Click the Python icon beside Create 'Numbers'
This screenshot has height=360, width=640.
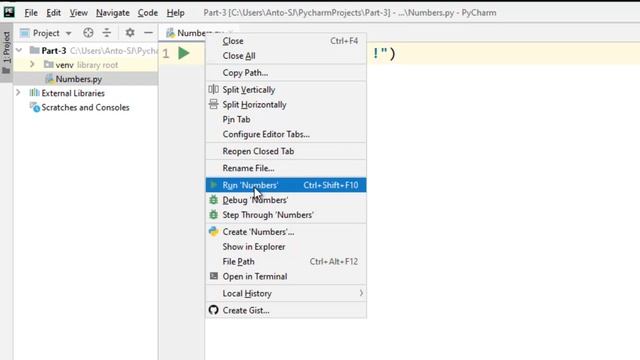[x=213, y=231]
